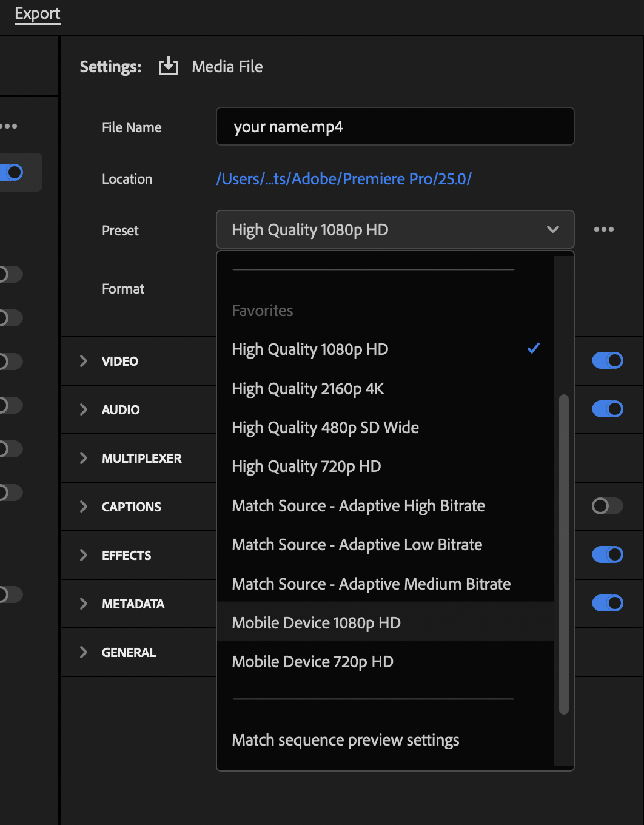Toggle the Video export switch
The image size is (644, 825).
point(607,360)
